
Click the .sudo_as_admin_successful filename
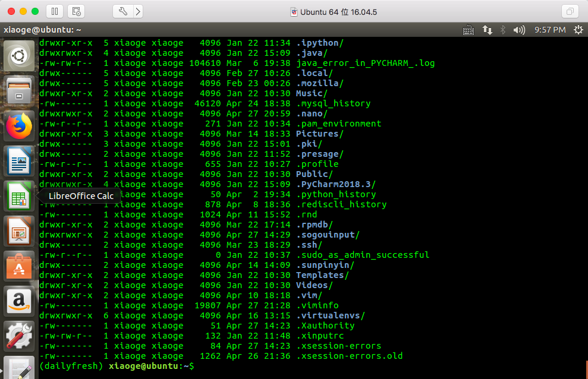[363, 255]
